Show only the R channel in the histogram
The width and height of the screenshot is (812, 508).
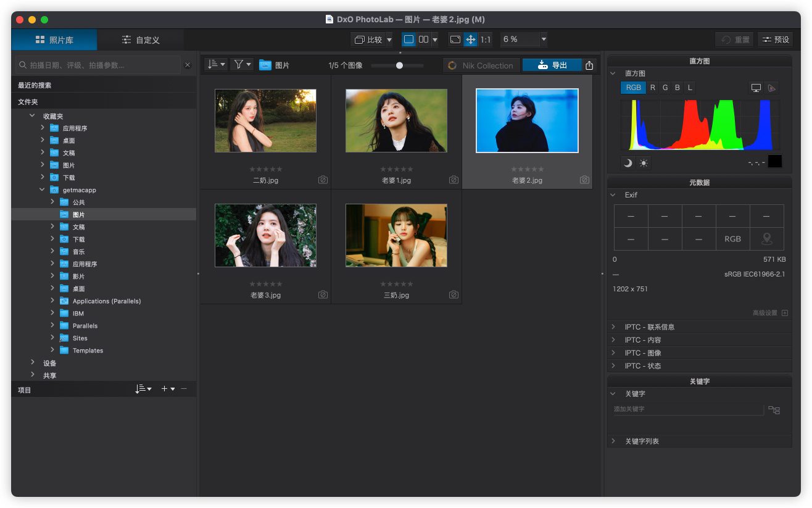click(x=653, y=88)
